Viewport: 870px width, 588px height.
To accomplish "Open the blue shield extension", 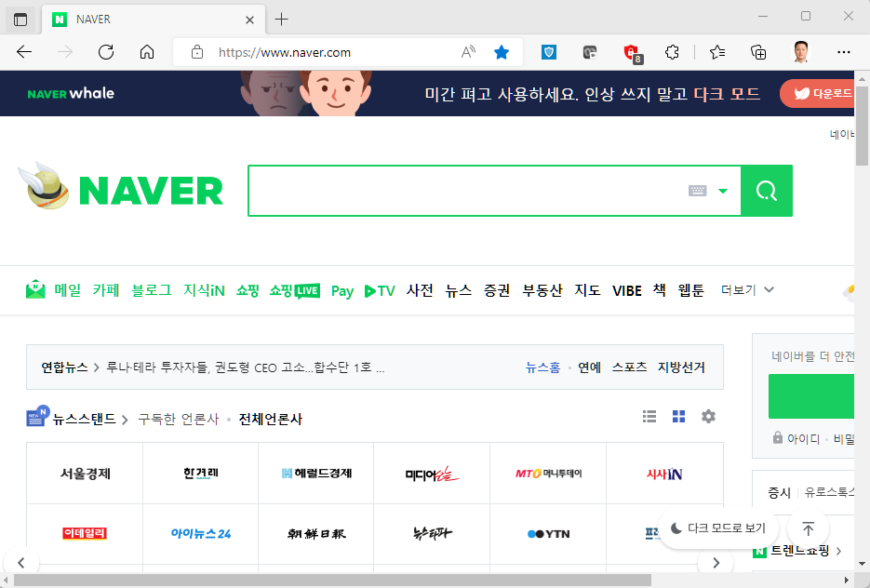I will point(549,52).
